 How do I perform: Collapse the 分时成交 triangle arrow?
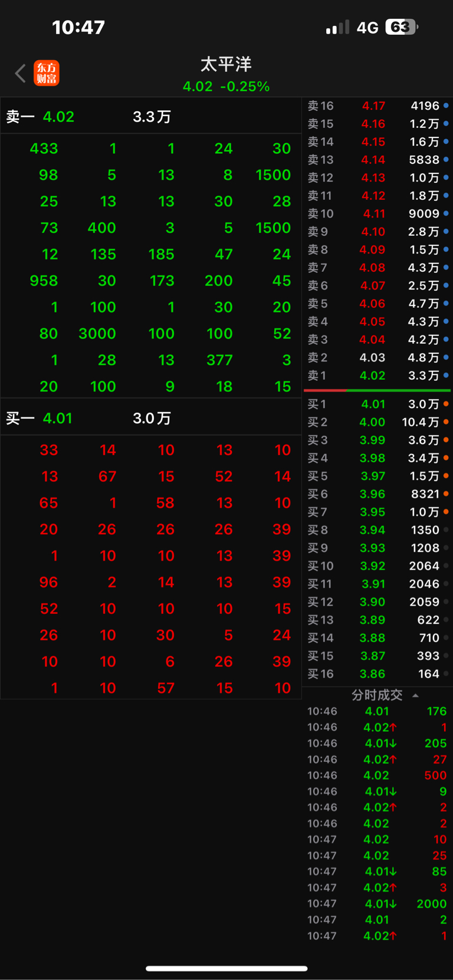click(415, 696)
